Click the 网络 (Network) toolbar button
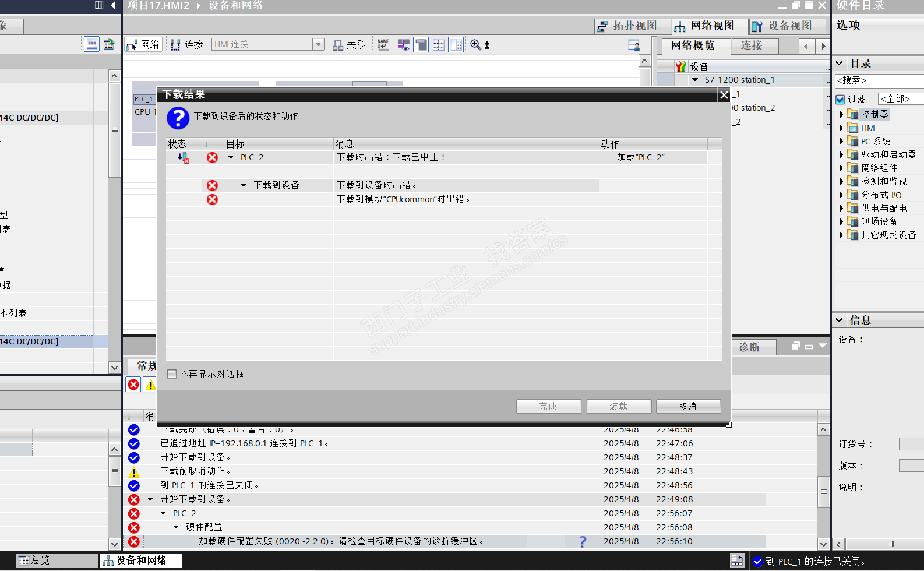The width and height of the screenshot is (924, 571). [143, 44]
